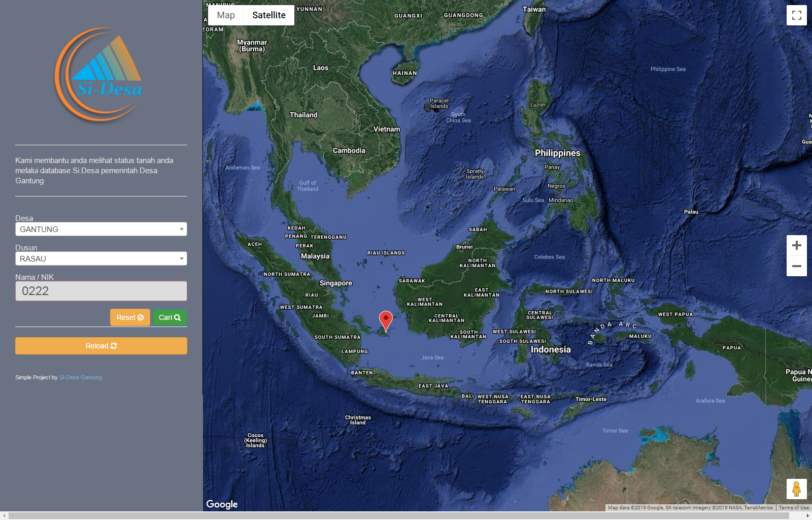Click the horizontal scrollbar at bottom

pos(398,516)
